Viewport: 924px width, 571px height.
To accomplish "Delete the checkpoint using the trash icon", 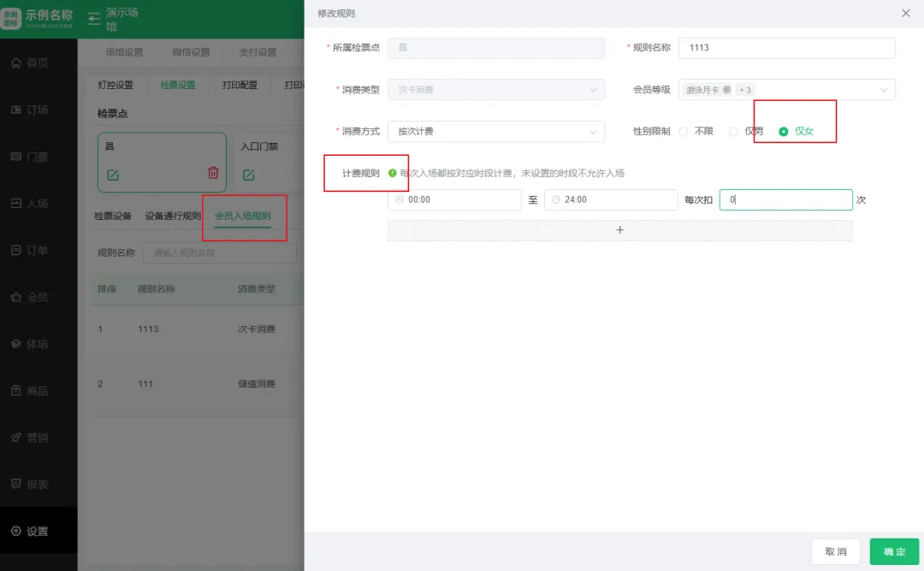I will click(x=213, y=172).
